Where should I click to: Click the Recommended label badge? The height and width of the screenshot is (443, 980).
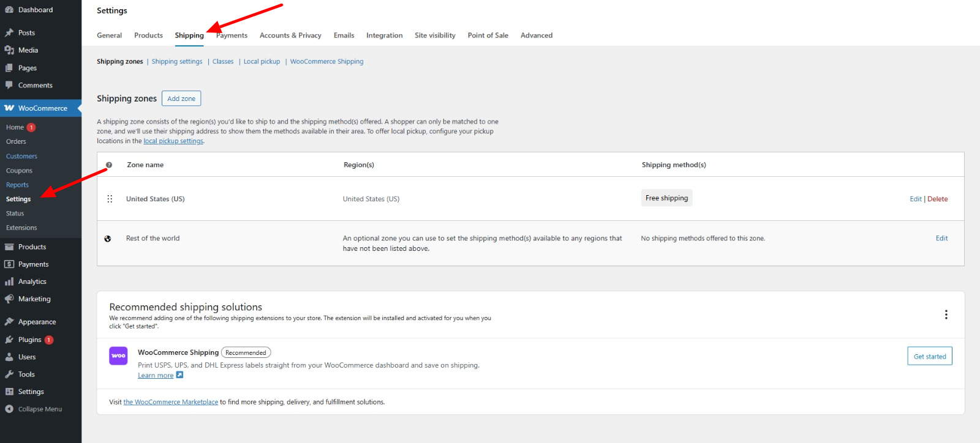pyautogui.click(x=246, y=352)
